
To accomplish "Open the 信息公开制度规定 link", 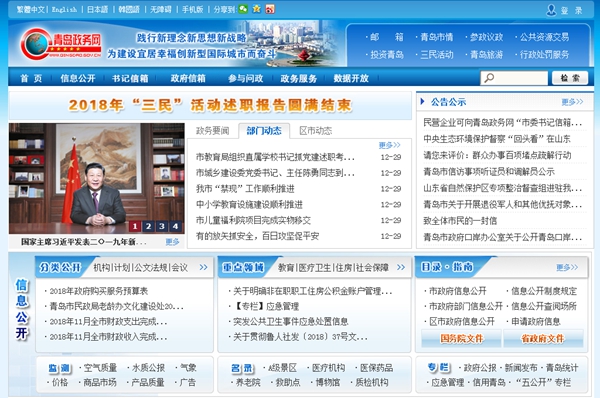I will pos(544,291).
